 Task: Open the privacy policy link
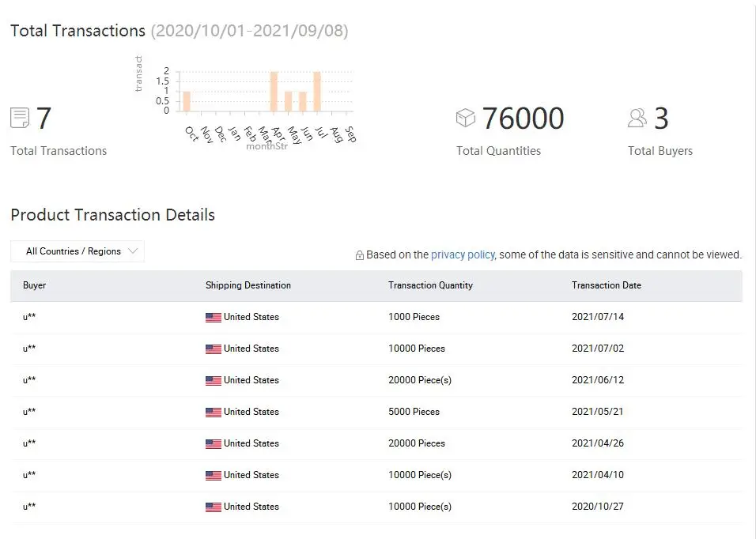click(463, 254)
